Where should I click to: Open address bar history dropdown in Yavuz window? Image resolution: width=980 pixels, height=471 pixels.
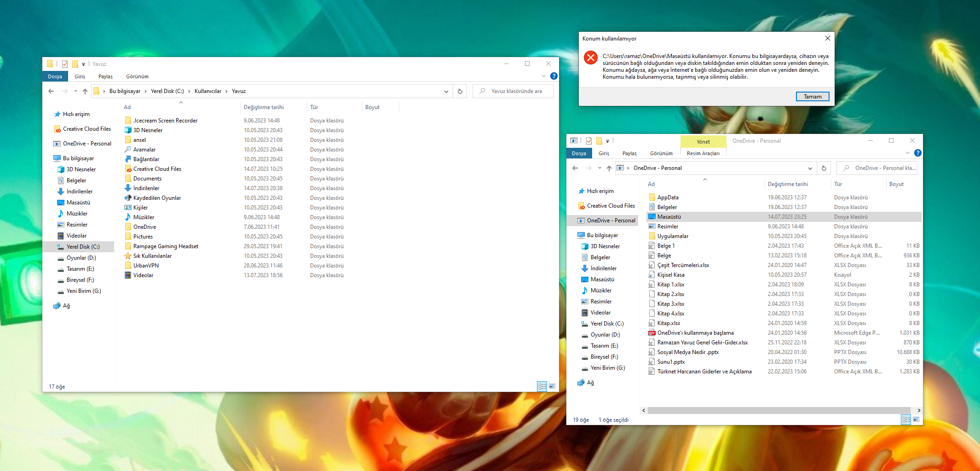(446, 91)
